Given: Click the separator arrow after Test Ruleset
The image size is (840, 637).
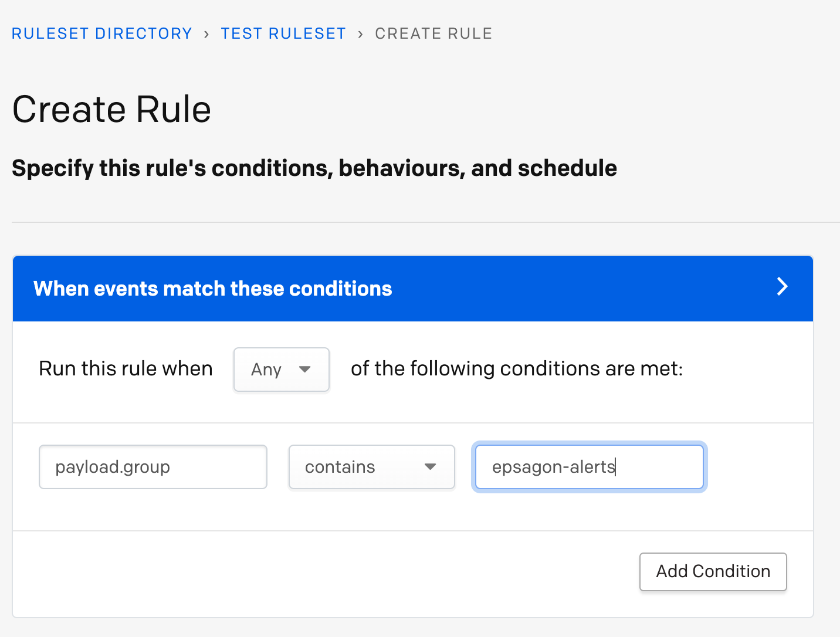Looking at the screenshot, I should (361, 34).
